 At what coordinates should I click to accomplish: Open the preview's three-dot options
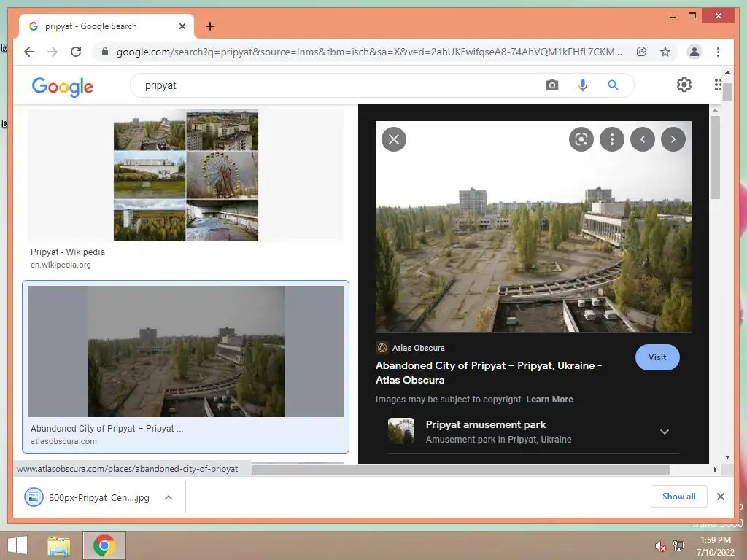[612, 139]
